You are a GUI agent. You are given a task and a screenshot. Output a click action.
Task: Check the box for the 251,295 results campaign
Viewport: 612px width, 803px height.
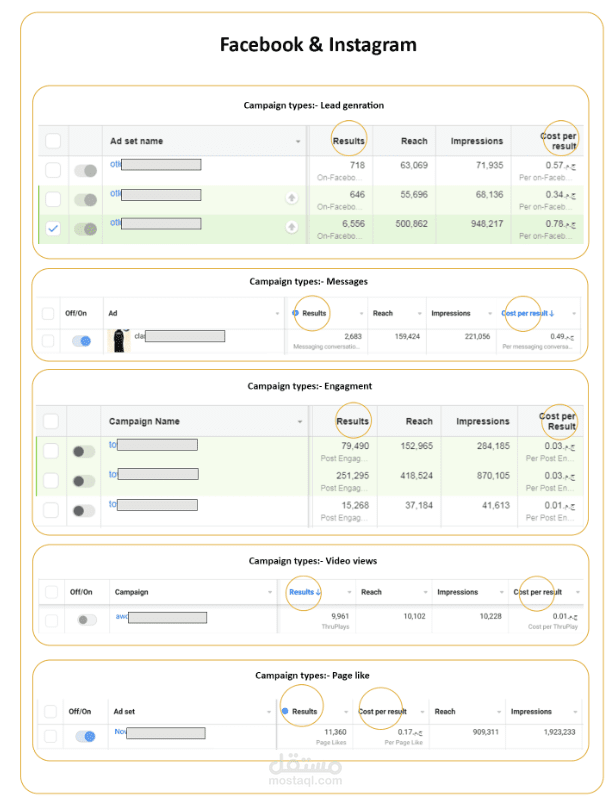pos(51,480)
